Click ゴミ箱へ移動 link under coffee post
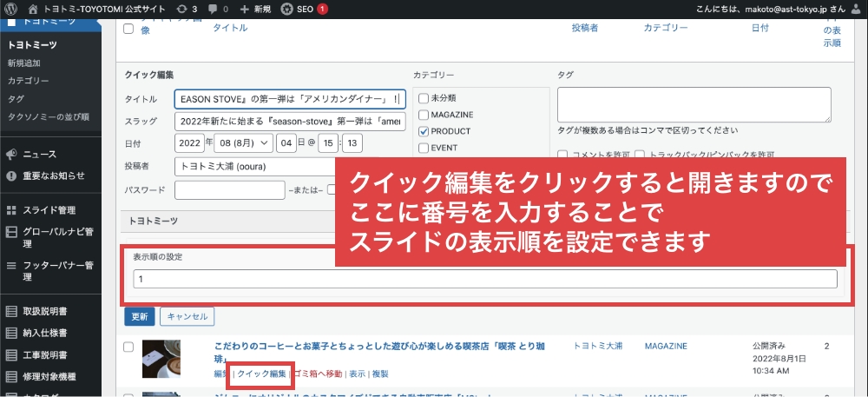This screenshot has height=397, width=868. pos(317,374)
